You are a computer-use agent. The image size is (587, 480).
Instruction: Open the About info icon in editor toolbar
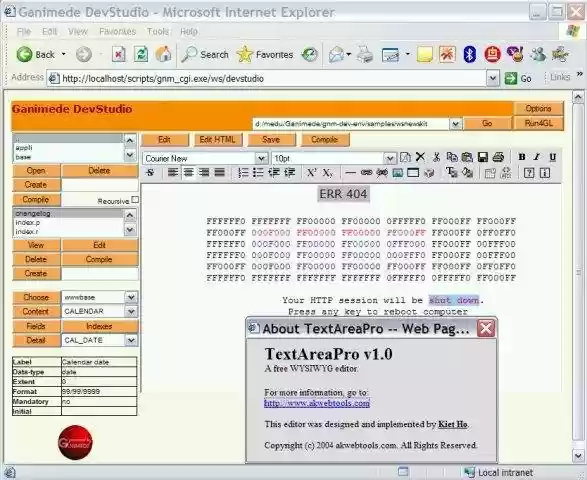tap(545, 173)
